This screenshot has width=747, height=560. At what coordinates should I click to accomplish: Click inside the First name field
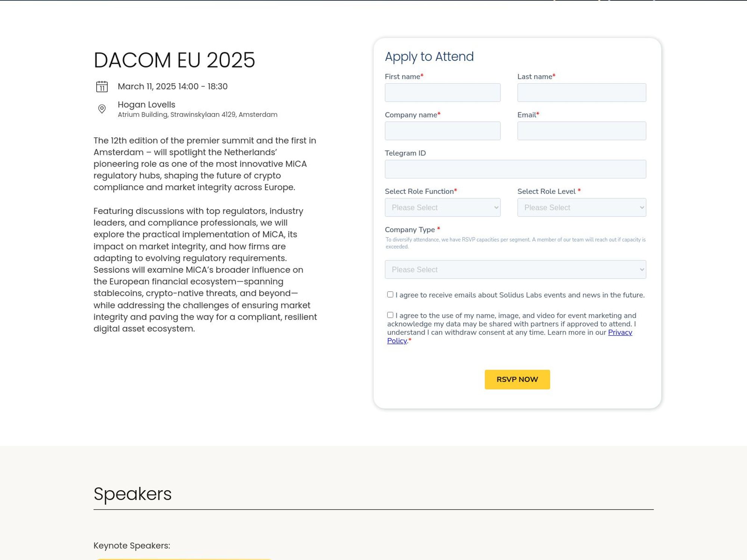(x=442, y=92)
